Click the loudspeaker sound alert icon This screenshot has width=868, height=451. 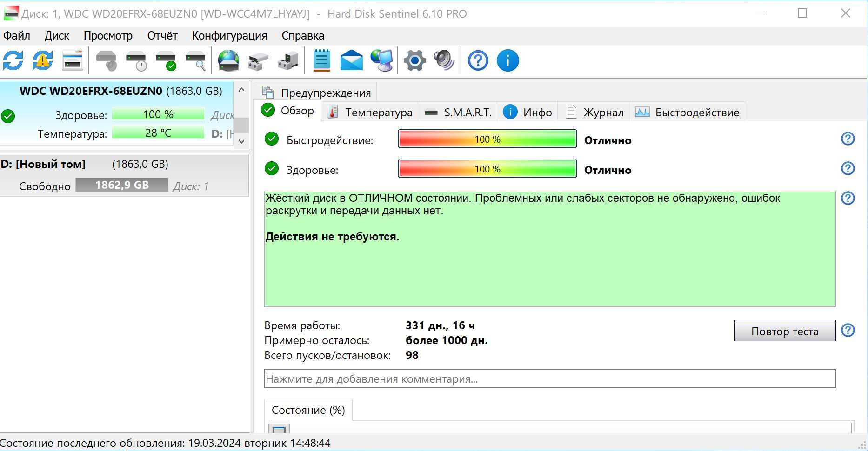point(444,60)
